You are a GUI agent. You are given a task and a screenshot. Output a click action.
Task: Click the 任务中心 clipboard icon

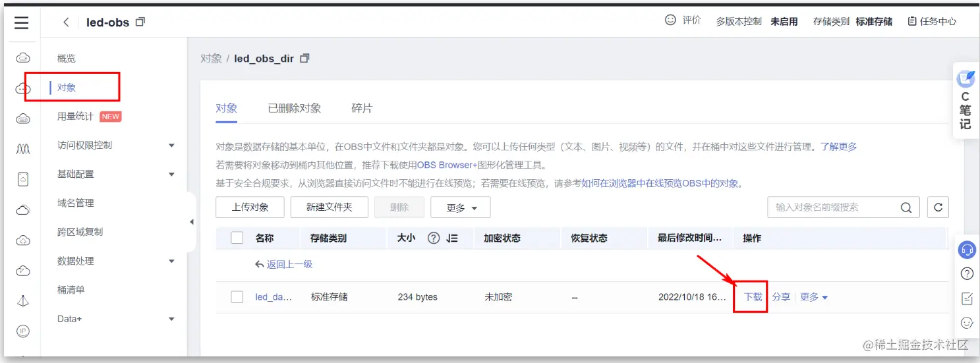tap(912, 21)
